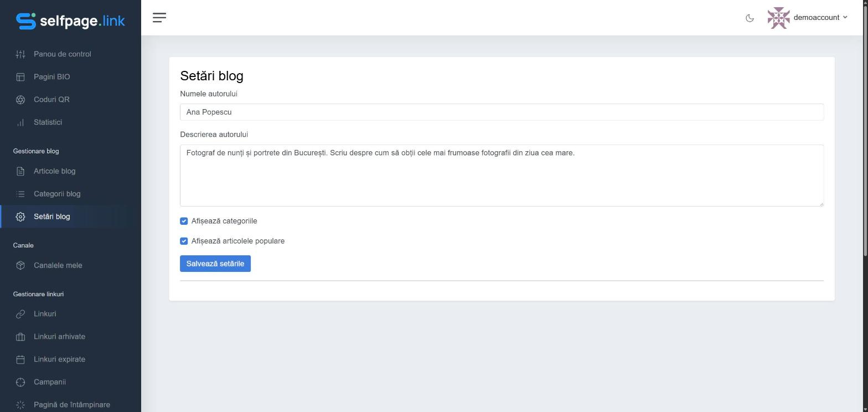Focus the Numele autorului input field
This screenshot has width=868, height=412.
point(502,112)
